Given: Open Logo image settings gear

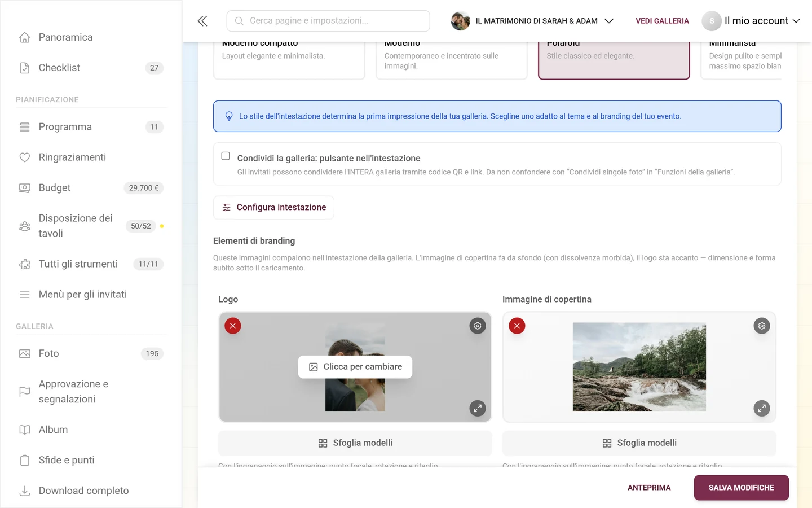Looking at the screenshot, I should (x=478, y=326).
